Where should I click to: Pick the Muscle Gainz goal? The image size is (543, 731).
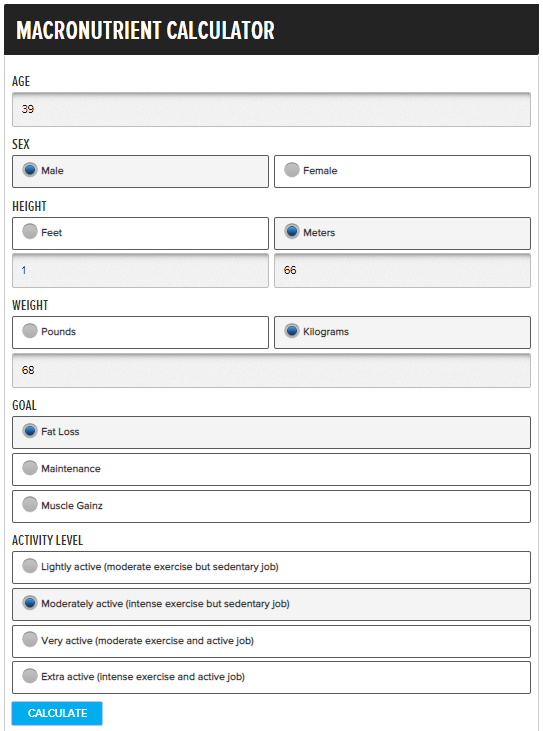(x=271, y=506)
